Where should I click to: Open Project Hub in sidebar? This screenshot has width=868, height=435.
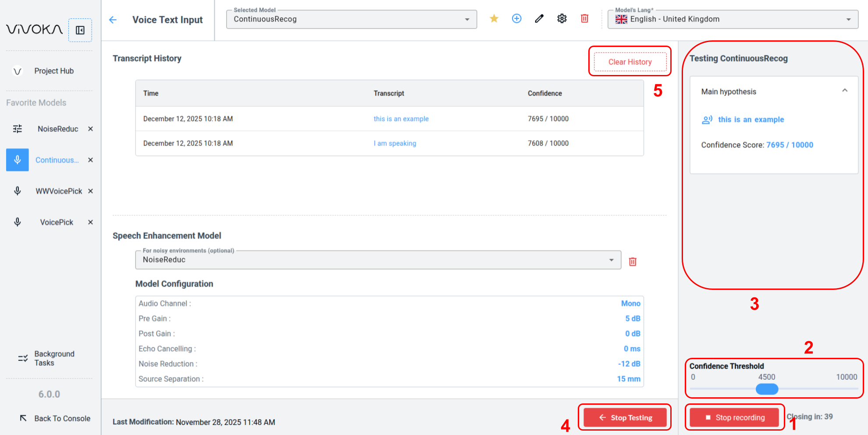click(53, 71)
